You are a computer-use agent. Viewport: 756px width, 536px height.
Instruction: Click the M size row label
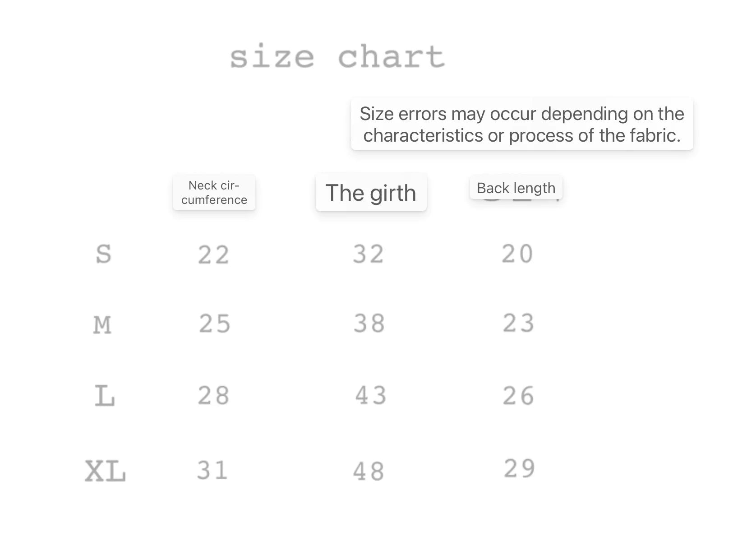click(102, 325)
